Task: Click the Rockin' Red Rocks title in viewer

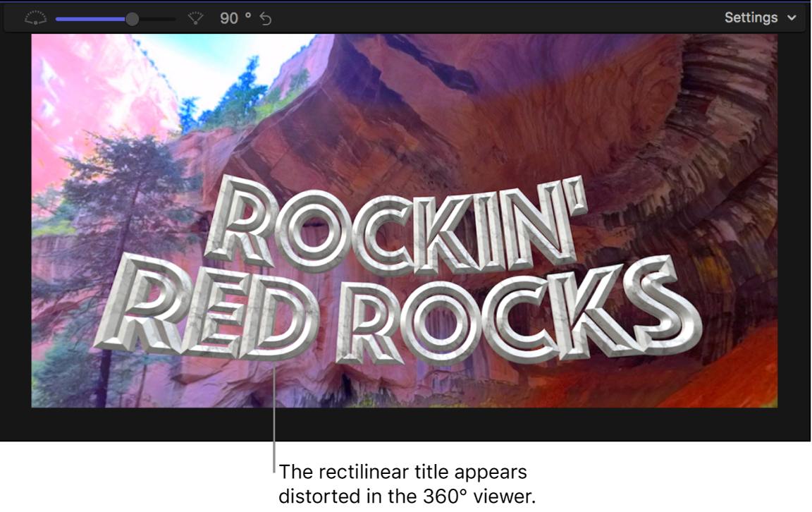Action: (x=398, y=269)
